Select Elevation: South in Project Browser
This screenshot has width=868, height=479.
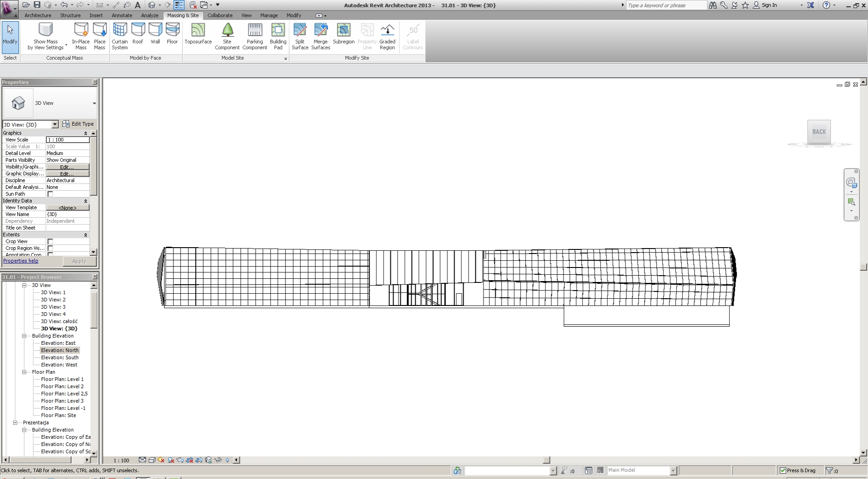click(x=60, y=357)
